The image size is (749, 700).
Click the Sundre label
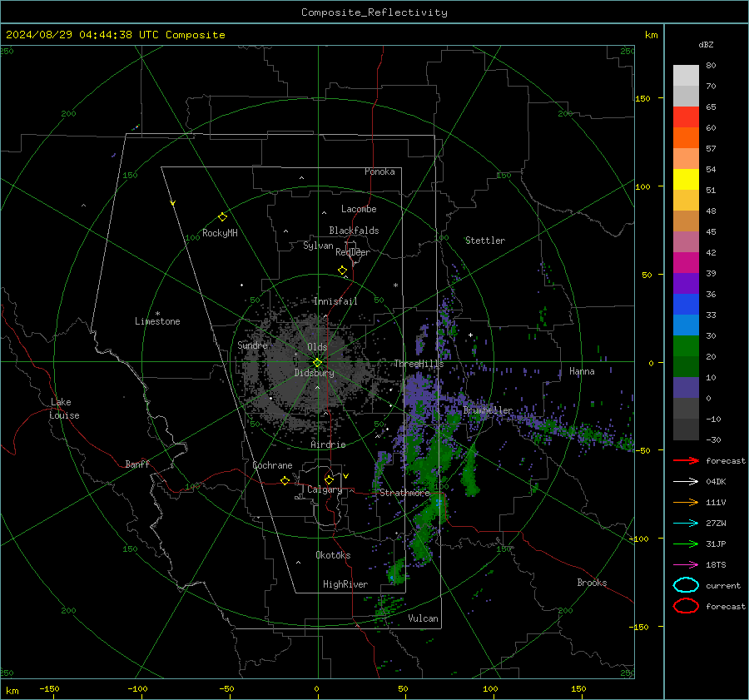[x=252, y=345]
